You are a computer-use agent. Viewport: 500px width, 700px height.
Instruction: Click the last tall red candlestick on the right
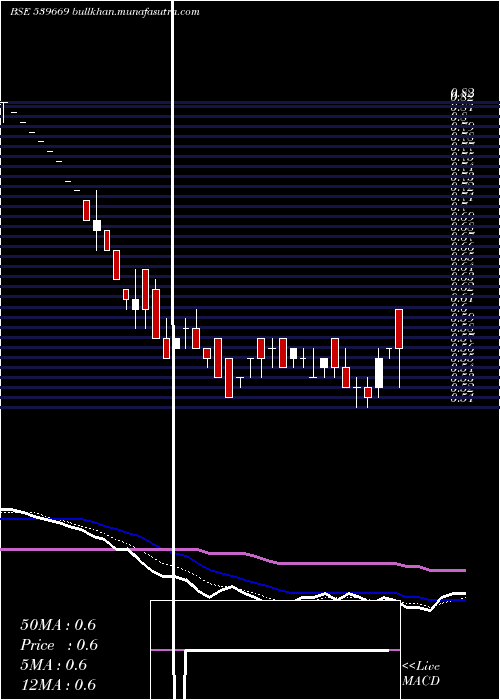tap(399, 329)
